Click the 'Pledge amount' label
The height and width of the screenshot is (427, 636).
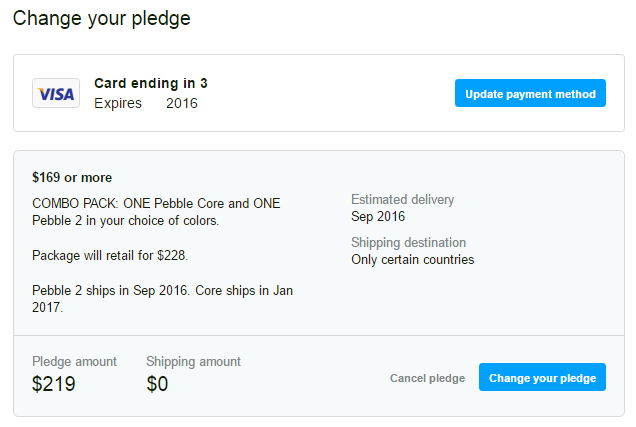tap(74, 361)
